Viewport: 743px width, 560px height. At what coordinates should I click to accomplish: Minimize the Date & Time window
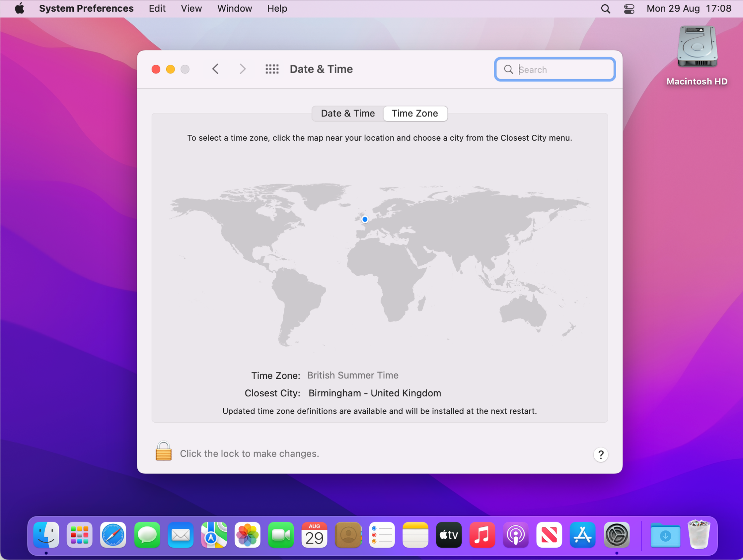[171, 69]
